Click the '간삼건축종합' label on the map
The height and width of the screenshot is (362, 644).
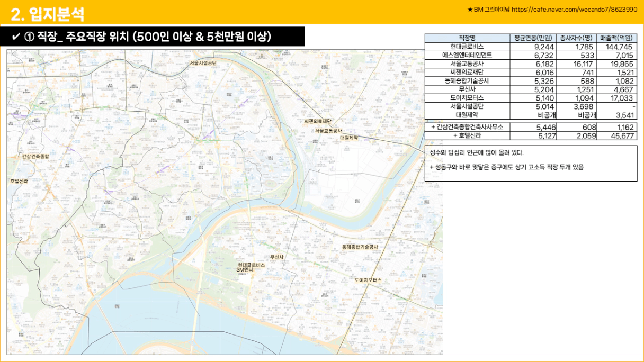(x=35, y=156)
